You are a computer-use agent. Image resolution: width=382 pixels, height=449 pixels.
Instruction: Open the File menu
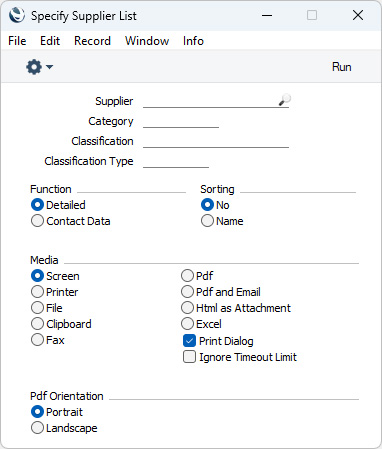point(17,41)
